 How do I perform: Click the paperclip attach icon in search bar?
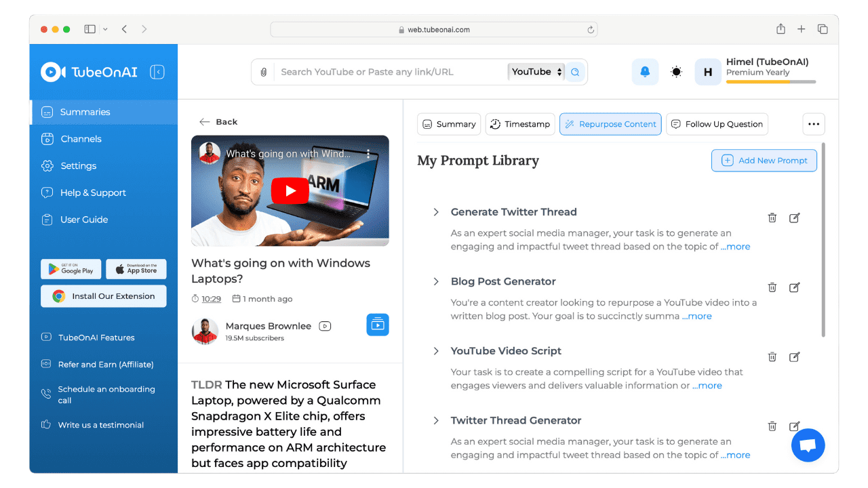click(264, 72)
